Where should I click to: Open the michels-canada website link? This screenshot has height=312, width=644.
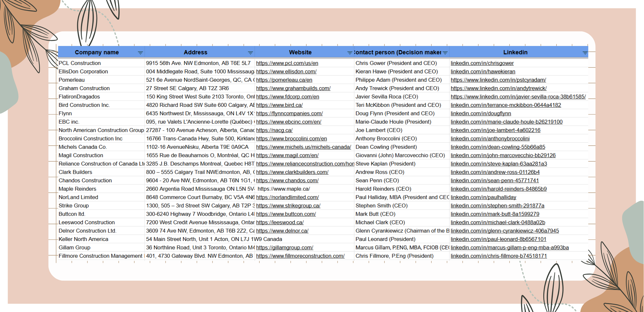coord(304,147)
